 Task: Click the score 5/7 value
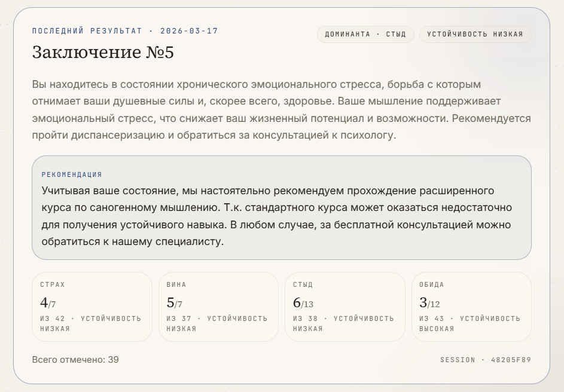tap(175, 302)
